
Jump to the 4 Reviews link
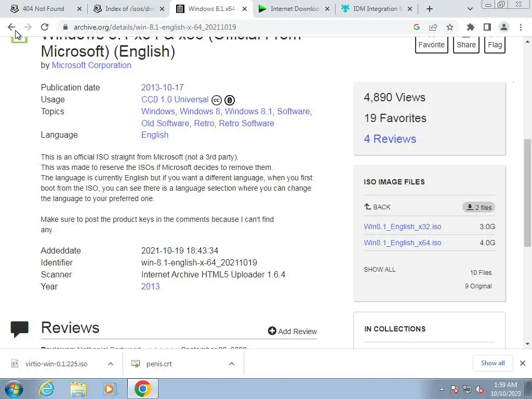pyautogui.click(x=390, y=139)
